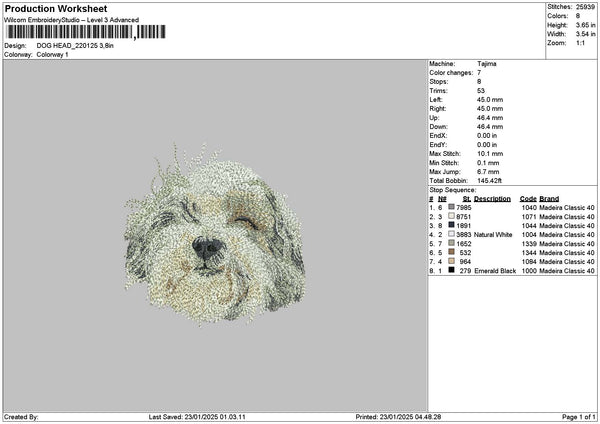Select the brown swatch for code 1344
Screen dimensions: 600x424
click(452, 252)
